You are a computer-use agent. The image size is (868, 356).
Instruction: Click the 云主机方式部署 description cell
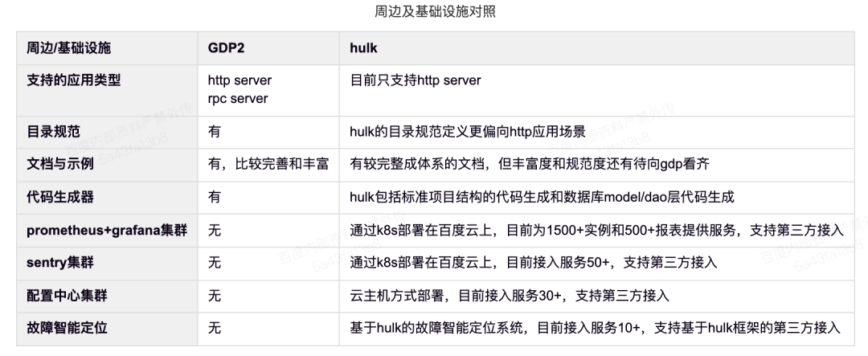coord(510,296)
